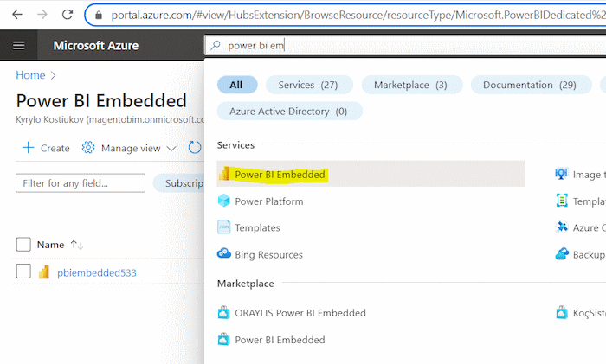
Task: Click the Services section heading
Action: pyautogui.click(x=235, y=145)
